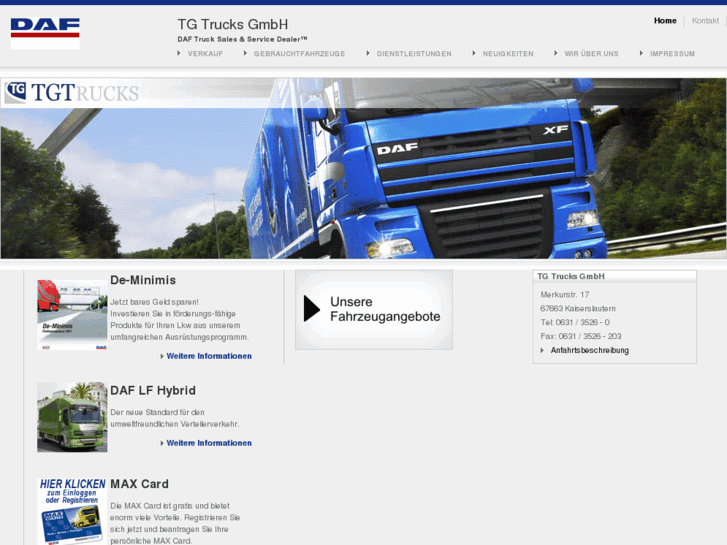
Task: Click the text 67663 Kaiserslautern
Action: (x=578, y=308)
